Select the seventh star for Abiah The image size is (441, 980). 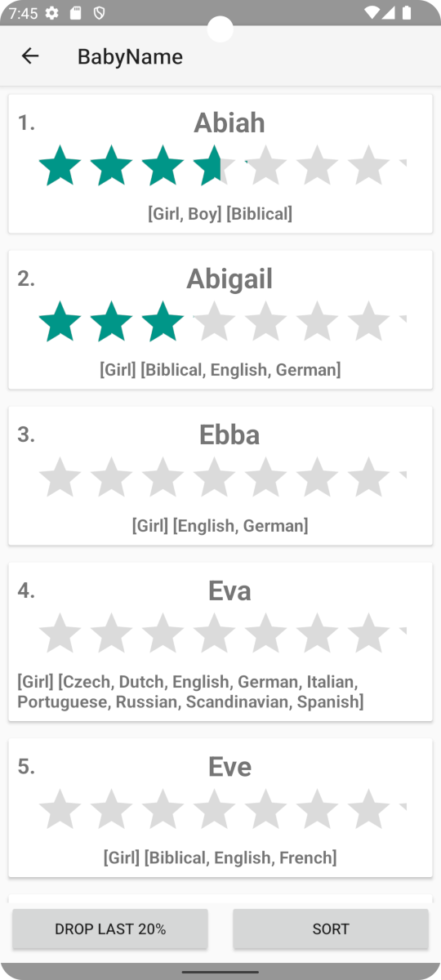pos(368,166)
